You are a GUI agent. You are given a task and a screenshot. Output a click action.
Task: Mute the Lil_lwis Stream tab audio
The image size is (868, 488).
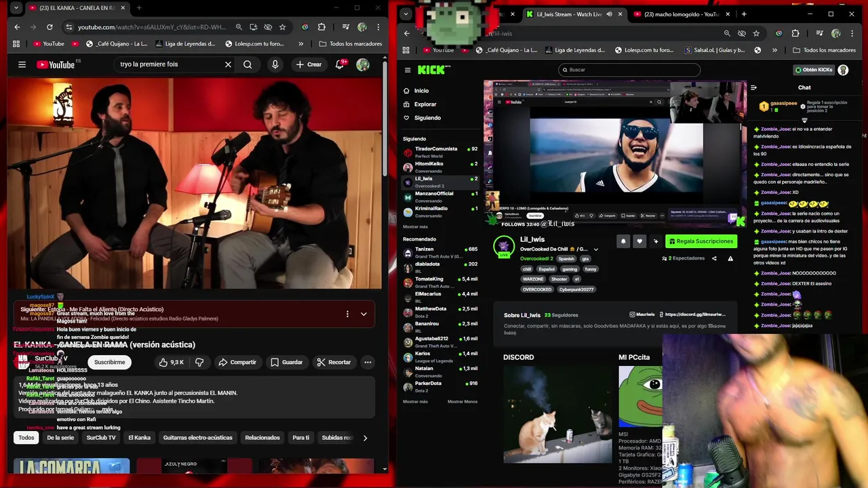(609, 14)
